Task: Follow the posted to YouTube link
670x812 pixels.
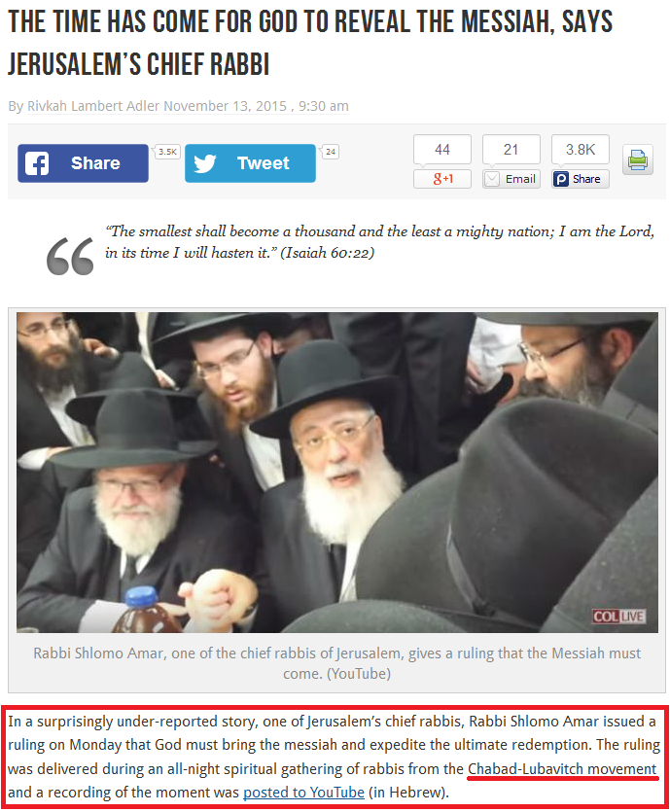Action: tap(304, 793)
